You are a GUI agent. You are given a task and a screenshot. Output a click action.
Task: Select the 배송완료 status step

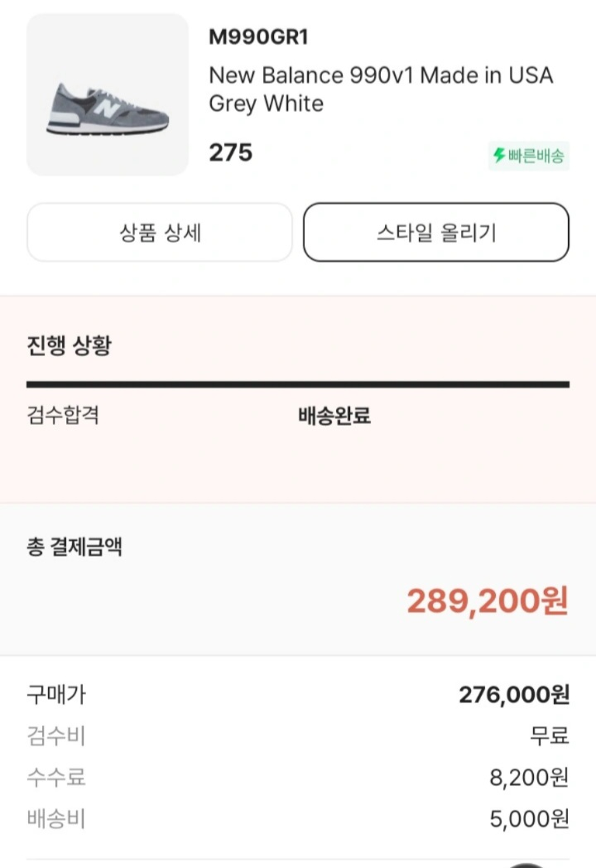coord(334,416)
